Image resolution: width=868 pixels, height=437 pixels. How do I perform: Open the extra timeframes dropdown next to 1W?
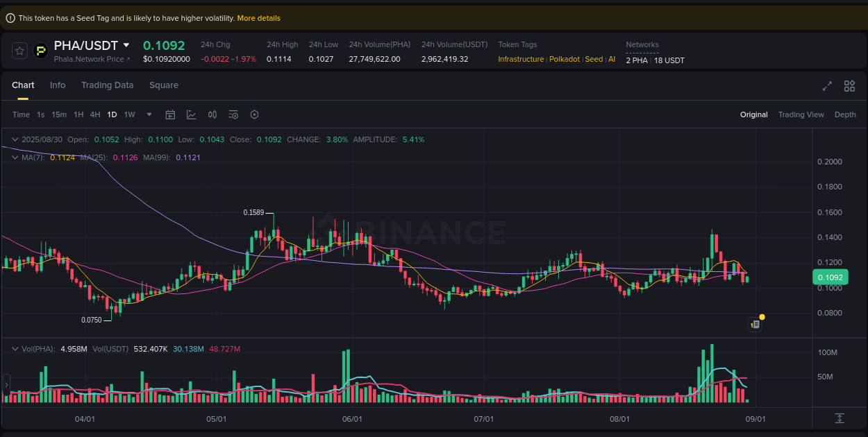click(148, 114)
